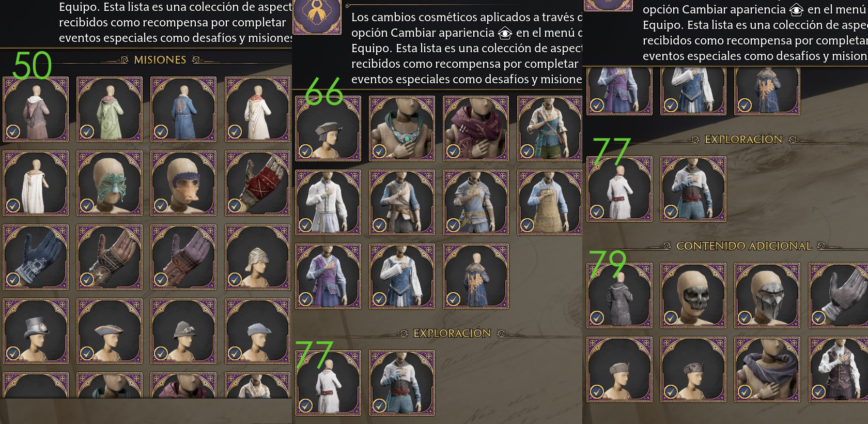This screenshot has width=868, height=424.
Task: Toggle the checkmark on the dark grey coat
Action: 597,317
